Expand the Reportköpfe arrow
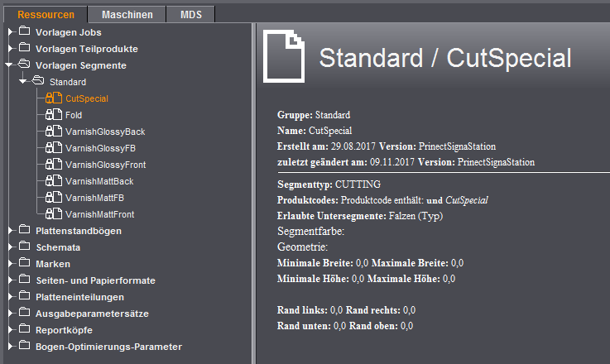610x364 pixels. click(x=11, y=329)
